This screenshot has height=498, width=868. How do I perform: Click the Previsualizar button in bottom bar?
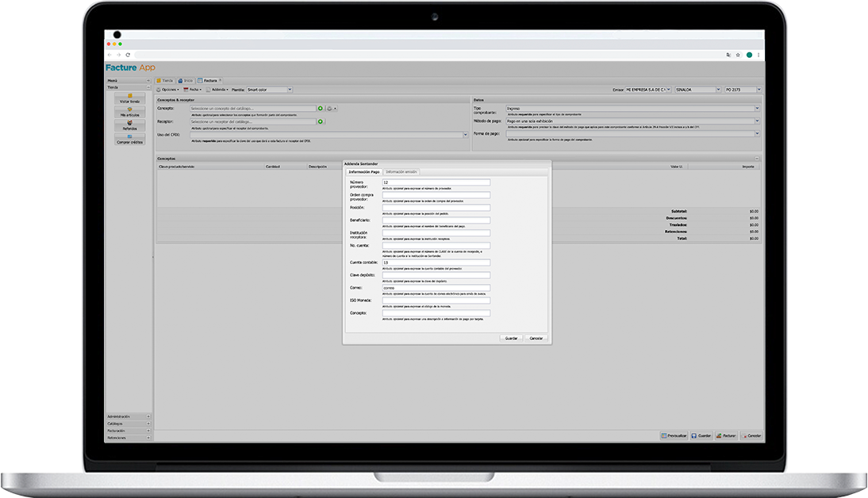pyautogui.click(x=674, y=435)
